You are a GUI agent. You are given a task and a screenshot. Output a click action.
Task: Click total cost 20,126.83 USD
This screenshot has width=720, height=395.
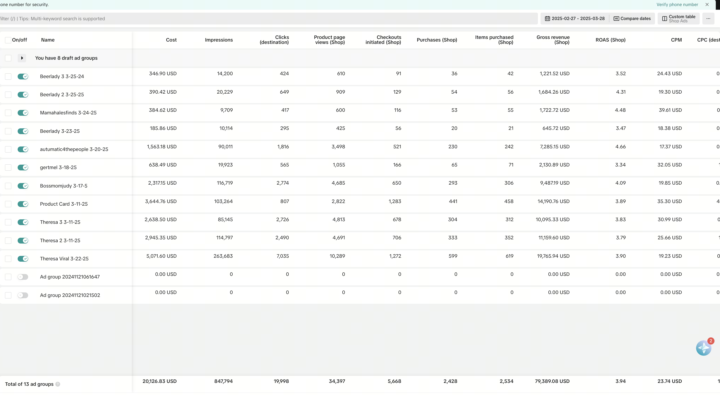[x=160, y=381]
